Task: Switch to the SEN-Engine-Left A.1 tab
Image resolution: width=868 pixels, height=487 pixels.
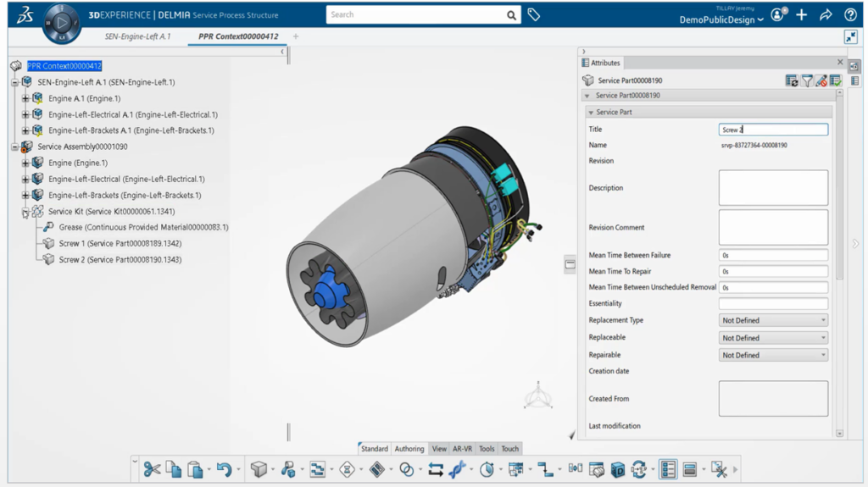Action: tap(137, 36)
